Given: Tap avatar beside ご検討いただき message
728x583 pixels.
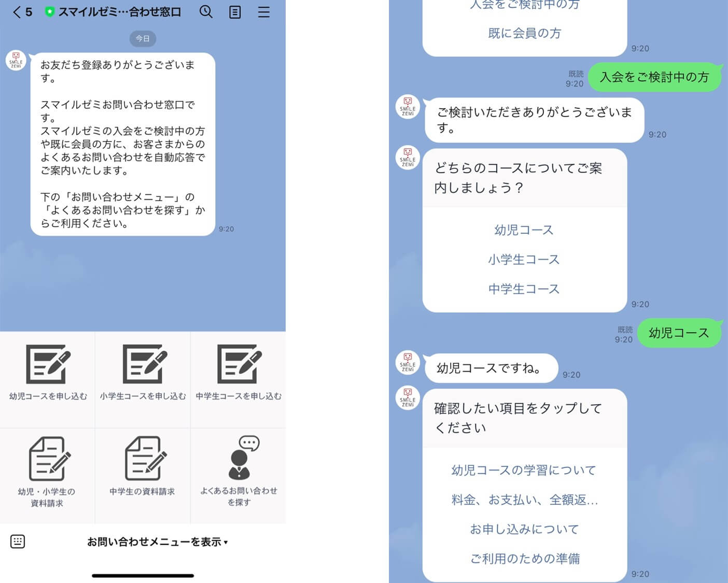Looking at the screenshot, I should pos(408,107).
